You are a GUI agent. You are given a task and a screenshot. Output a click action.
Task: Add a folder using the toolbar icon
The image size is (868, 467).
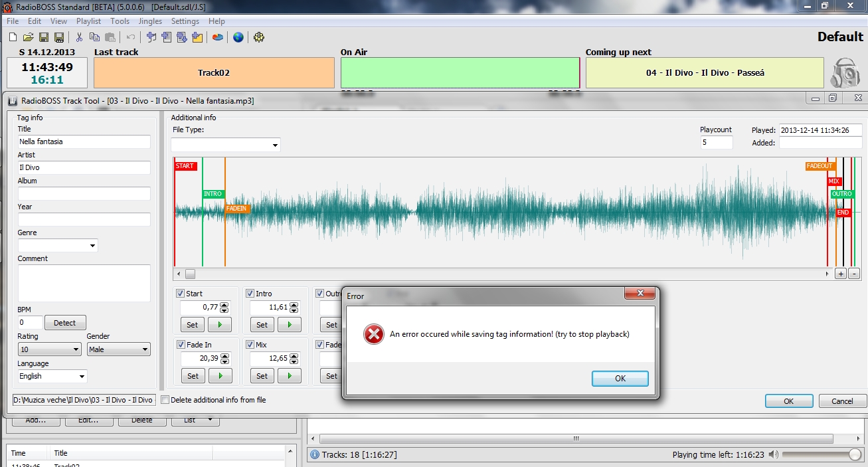tap(197, 37)
